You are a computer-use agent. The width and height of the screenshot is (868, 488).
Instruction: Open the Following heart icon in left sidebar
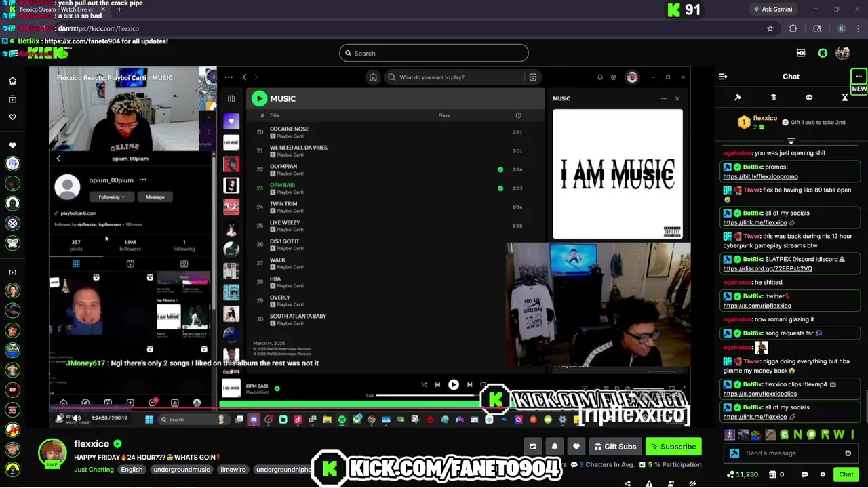[x=12, y=117]
